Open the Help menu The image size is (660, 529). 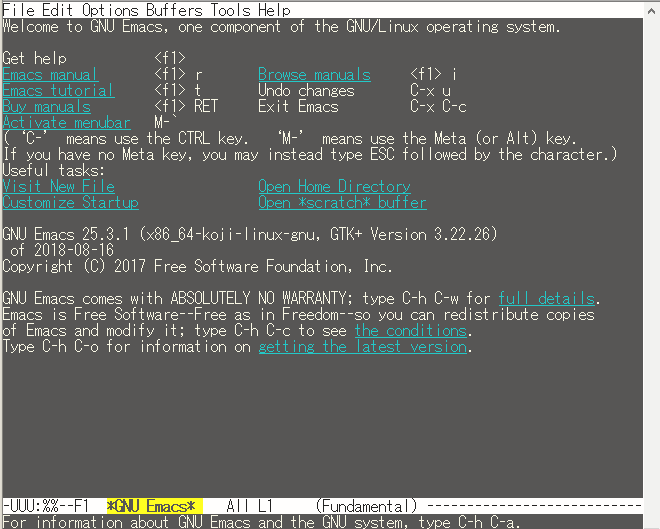pos(274,10)
